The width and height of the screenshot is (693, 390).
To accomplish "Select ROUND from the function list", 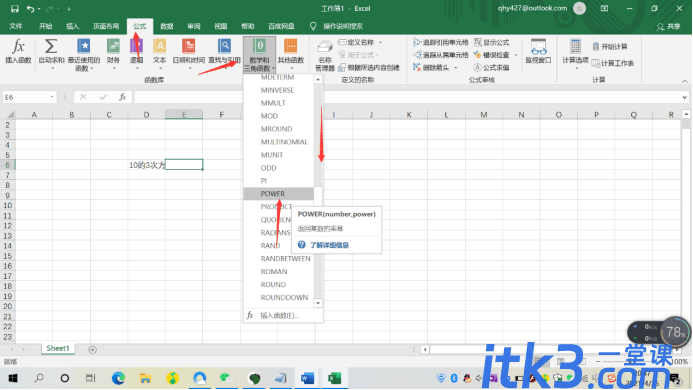I will click(x=279, y=285).
